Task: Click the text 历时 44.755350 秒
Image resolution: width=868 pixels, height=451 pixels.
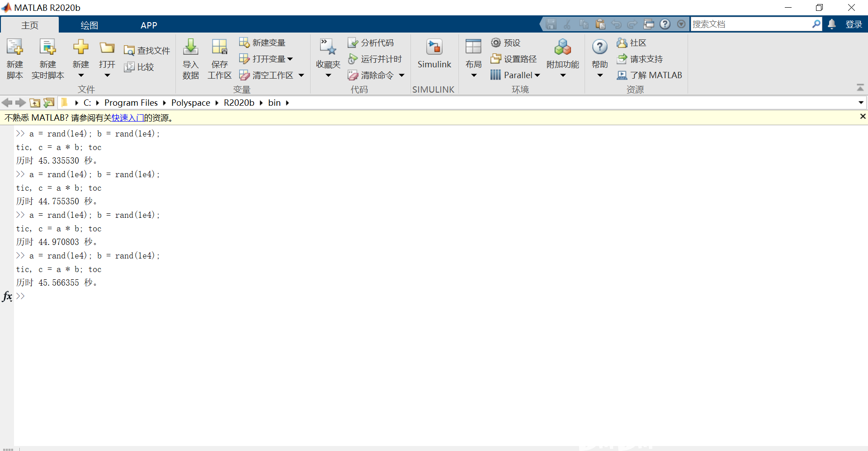Action: tap(57, 202)
